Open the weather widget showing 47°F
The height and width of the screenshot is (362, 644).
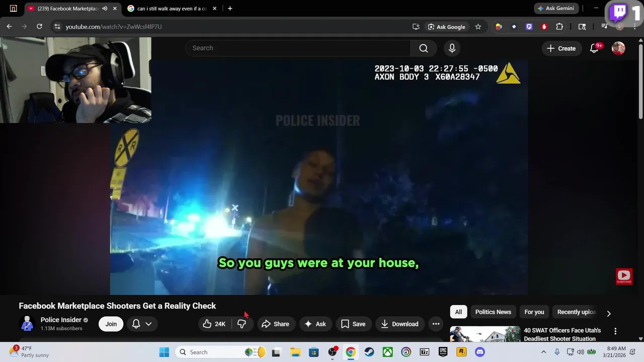[x=29, y=352]
